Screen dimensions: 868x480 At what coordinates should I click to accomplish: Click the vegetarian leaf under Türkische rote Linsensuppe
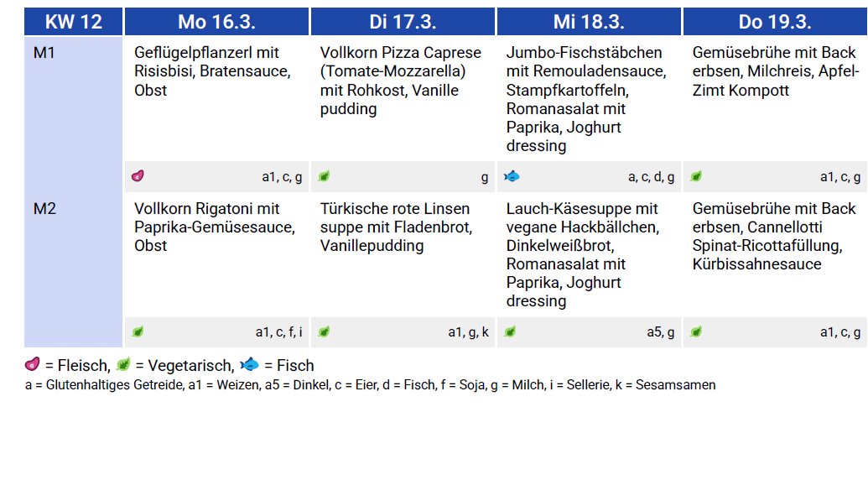coord(325,331)
